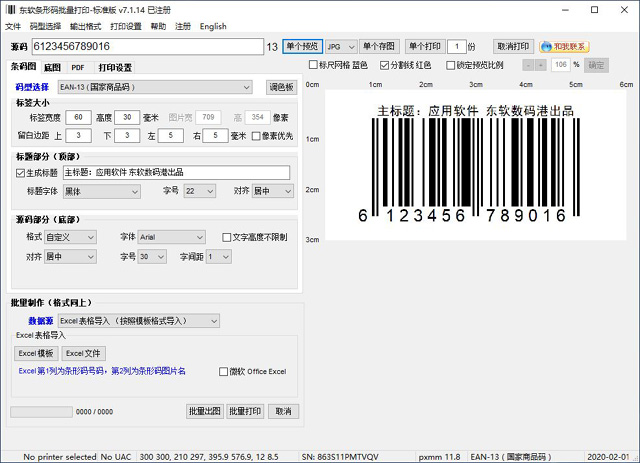Open the 帮助 menu
Screen dimensions: 640x463
point(158,27)
